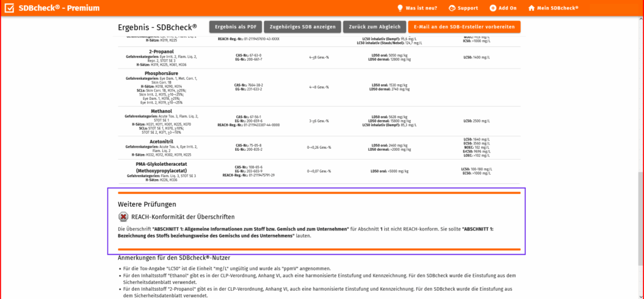Click the Acetonitril substance name

pos(161,141)
